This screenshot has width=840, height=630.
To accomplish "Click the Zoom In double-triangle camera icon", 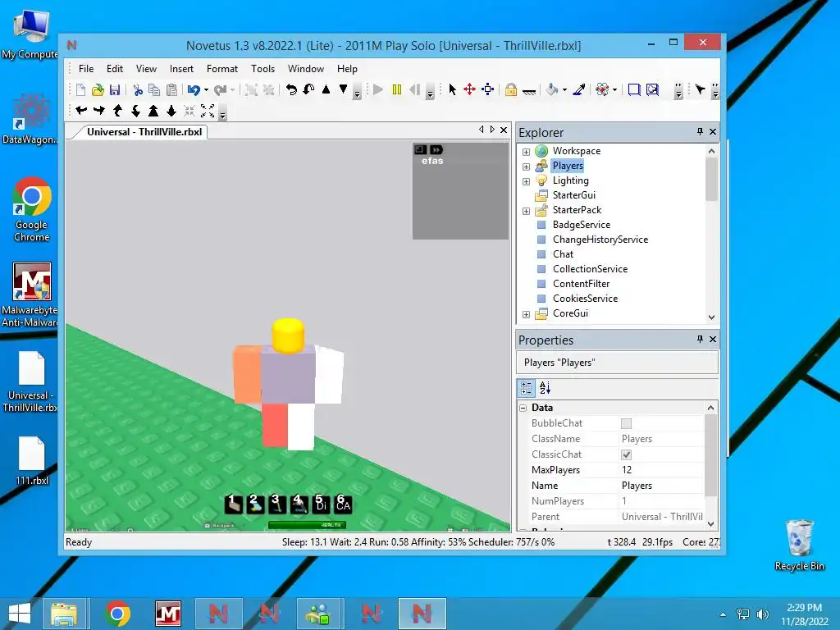I will (x=153, y=111).
